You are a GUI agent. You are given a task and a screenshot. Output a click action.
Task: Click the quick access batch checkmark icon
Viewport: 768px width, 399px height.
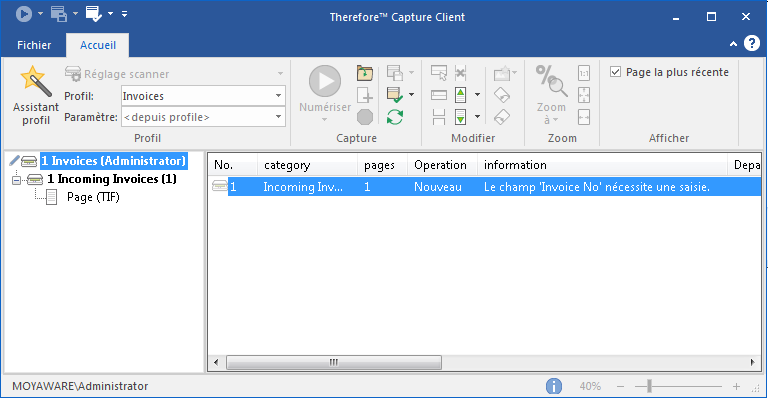click(x=94, y=14)
